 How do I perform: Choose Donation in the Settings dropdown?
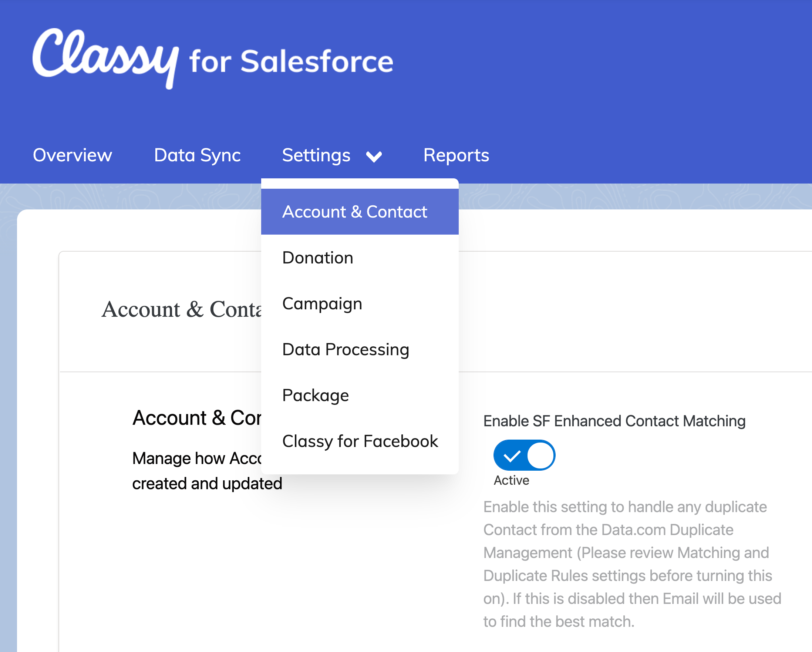tap(360, 258)
